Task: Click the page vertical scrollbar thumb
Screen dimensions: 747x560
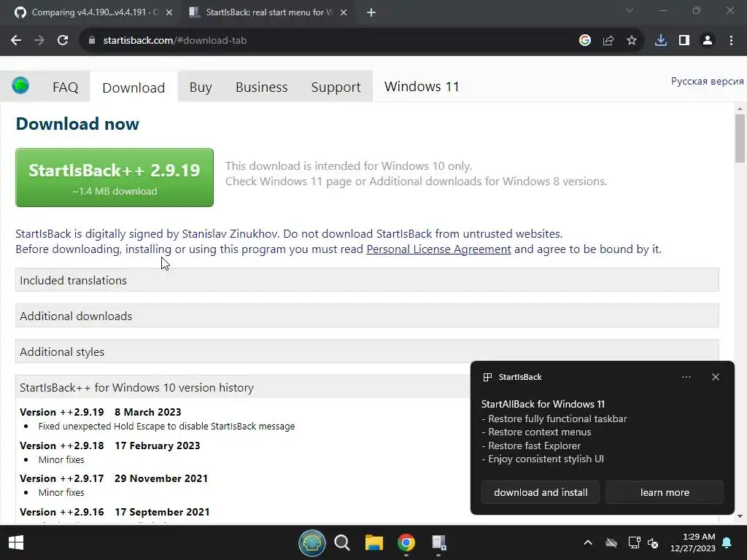Action: [x=740, y=138]
